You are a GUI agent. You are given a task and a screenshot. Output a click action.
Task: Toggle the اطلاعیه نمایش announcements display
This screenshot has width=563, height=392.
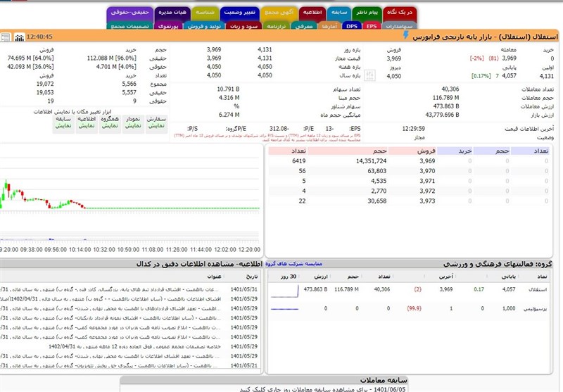[x=86, y=121]
